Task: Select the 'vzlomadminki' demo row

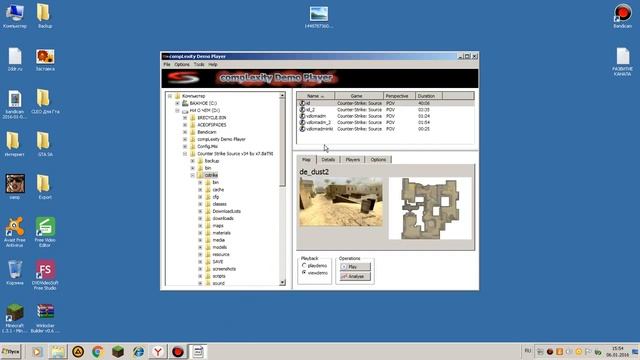Action: pyautogui.click(x=385, y=129)
